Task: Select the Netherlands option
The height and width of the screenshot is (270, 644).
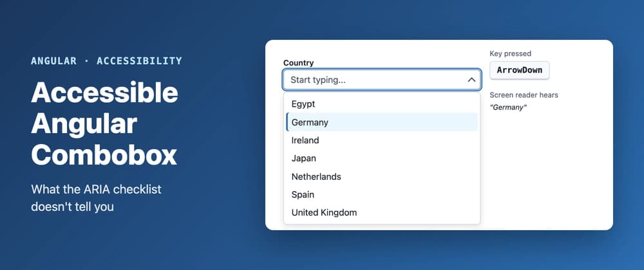Action: 382,177
